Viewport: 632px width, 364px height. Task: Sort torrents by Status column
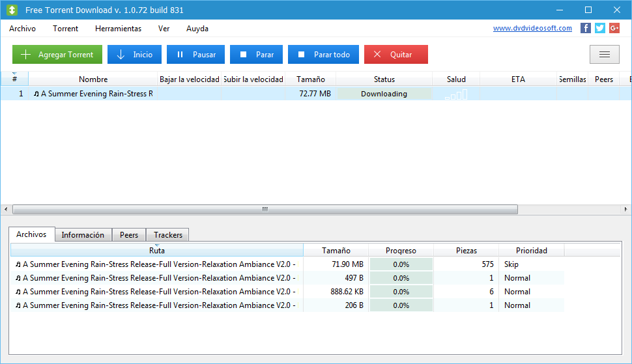(384, 79)
